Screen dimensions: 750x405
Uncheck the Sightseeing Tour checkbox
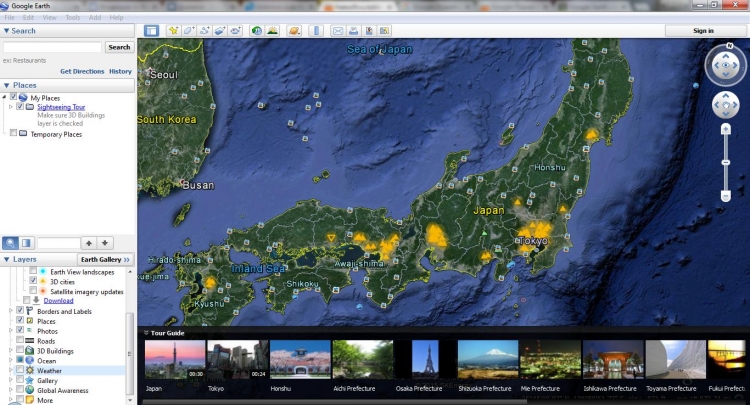(x=20, y=107)
